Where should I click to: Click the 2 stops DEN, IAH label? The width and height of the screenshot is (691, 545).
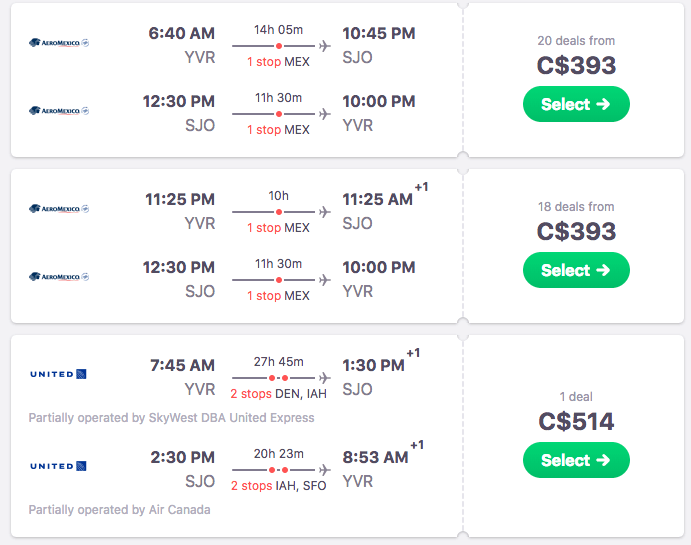[x=279, y=393]
